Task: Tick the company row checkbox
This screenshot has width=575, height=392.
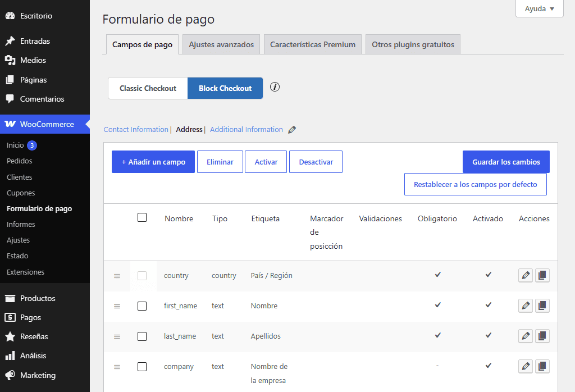Action: pyautogui.click(x=142, y=367)
